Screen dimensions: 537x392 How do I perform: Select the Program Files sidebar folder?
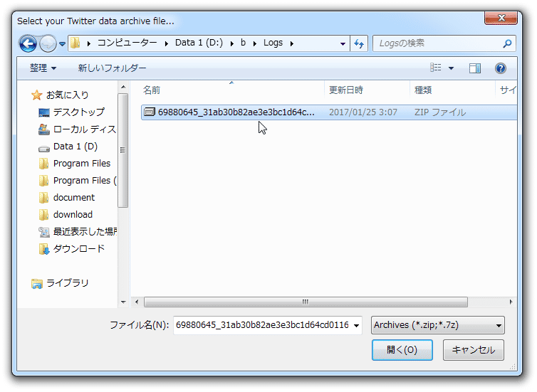pyautogui.click(x=81, y=164)
